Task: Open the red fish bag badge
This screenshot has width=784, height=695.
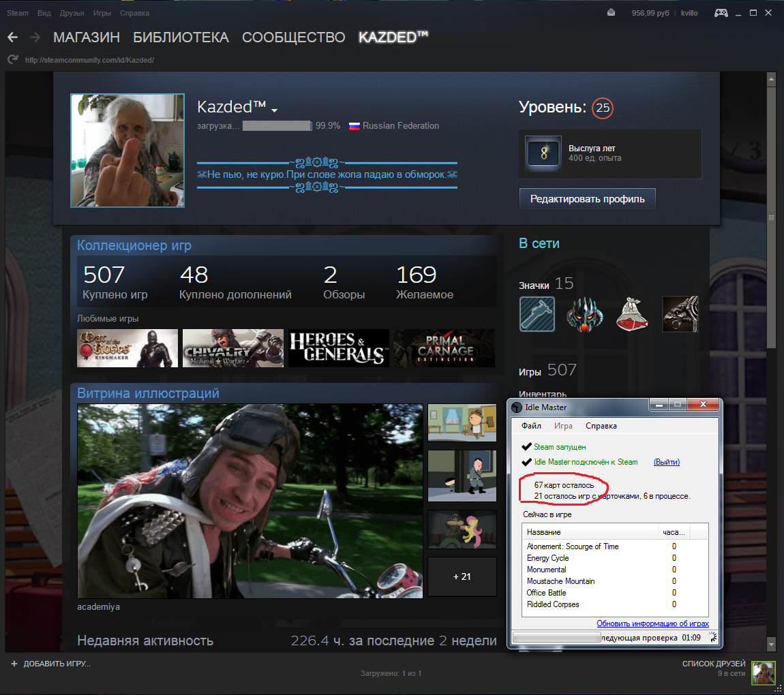Action: point(632,314)
